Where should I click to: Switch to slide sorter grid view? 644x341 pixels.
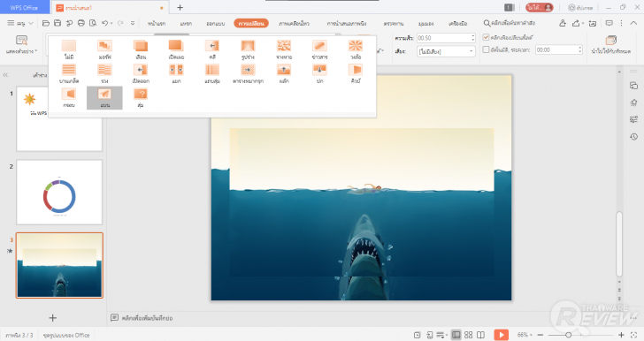pyautogui.click(x=468, y=335)
